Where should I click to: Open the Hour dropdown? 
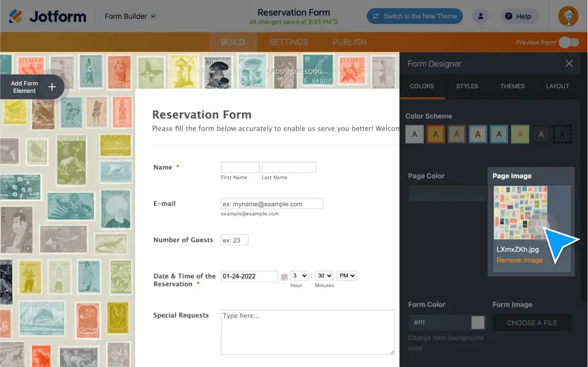pos(300,275)
